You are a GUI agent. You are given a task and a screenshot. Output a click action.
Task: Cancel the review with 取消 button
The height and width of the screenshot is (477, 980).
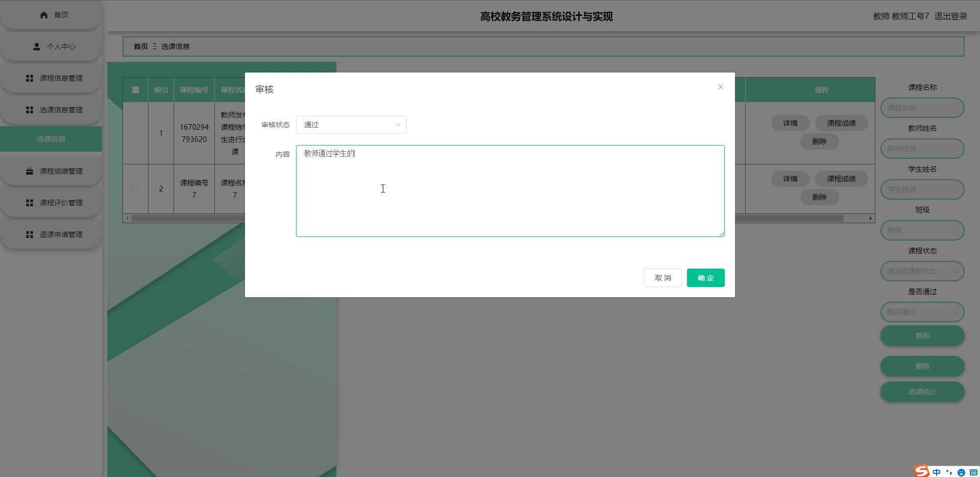click(x=663, y=278)
